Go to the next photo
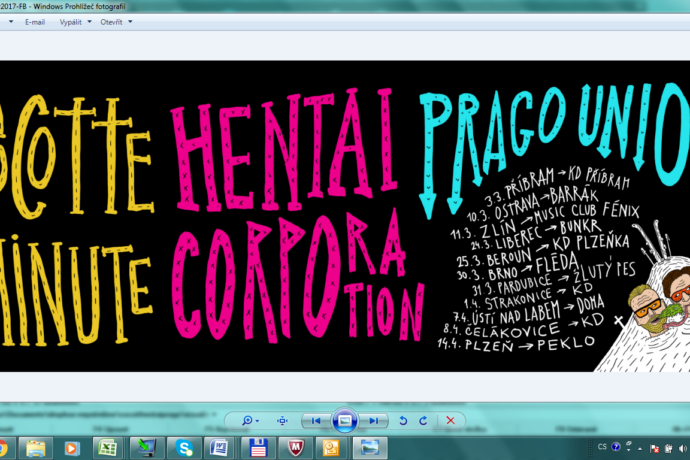 (374, 421)
